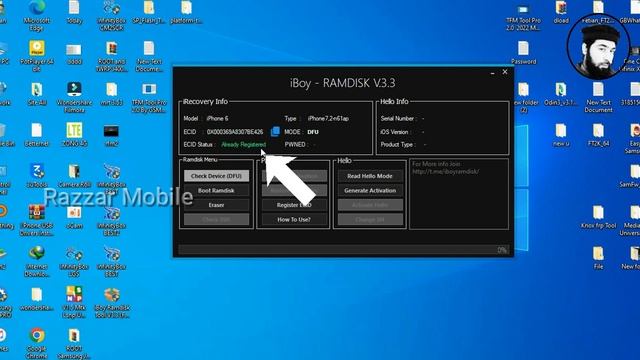Click the Read Hello Mode button
Image resolution: width=640 pixels, height=360 pixels.
370,176
